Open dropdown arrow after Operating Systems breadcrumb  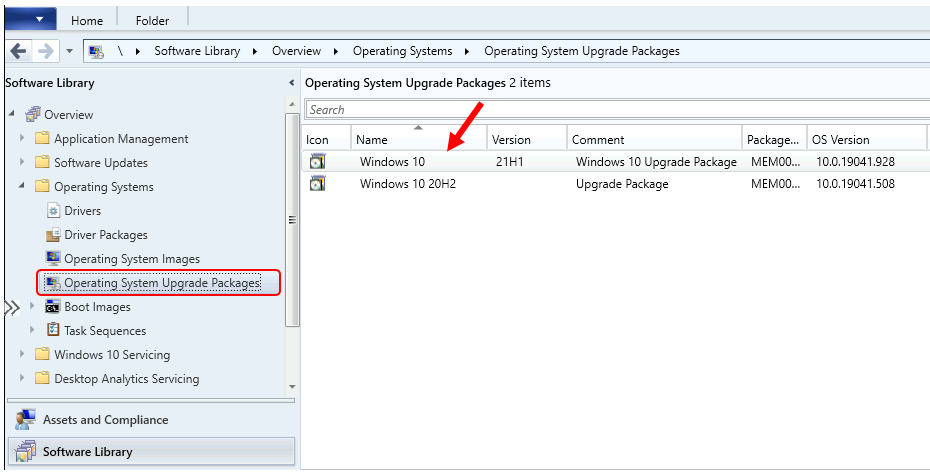pos(467,52)
